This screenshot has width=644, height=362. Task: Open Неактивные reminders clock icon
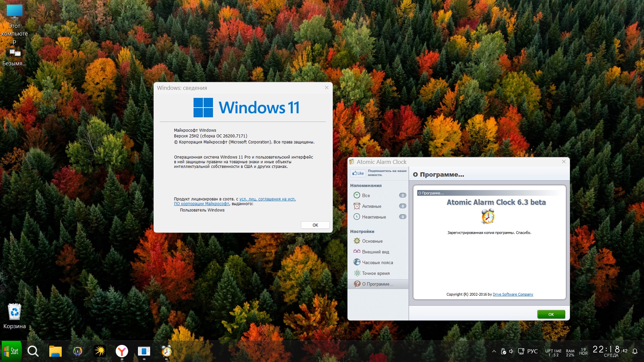click(x=357, y=217)
